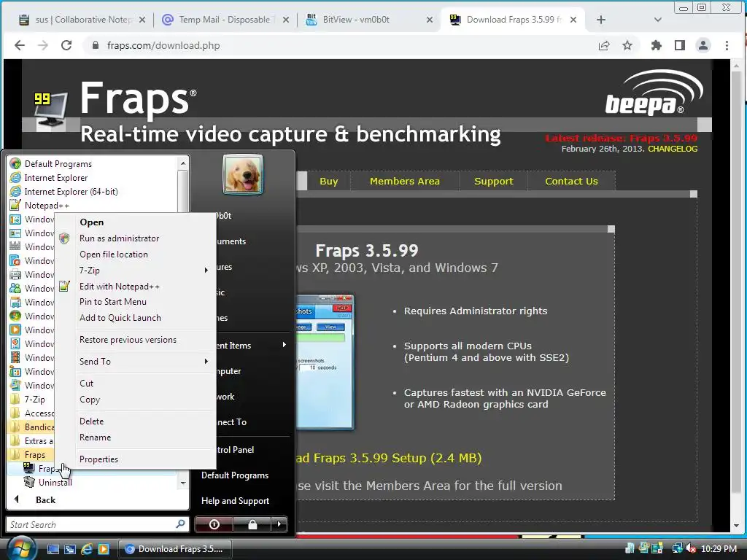Image resolution: width=747 pixels, height=560 pixels.
Task: Open the Support navigation link
Action: 494,181
